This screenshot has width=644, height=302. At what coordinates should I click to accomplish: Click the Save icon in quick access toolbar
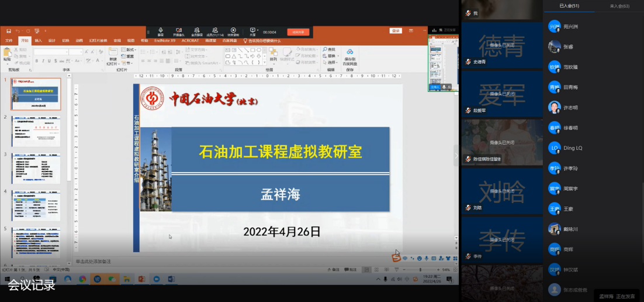coord(8,30)
